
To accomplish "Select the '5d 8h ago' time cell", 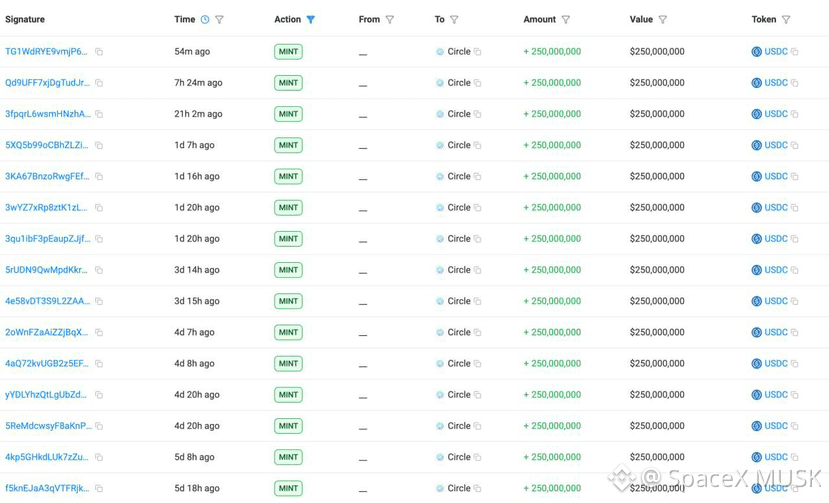I will [194, 457].
